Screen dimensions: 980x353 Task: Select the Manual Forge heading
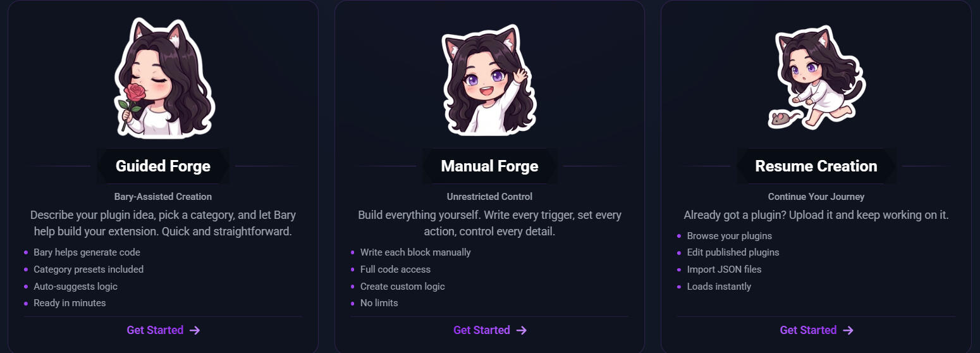489,166
